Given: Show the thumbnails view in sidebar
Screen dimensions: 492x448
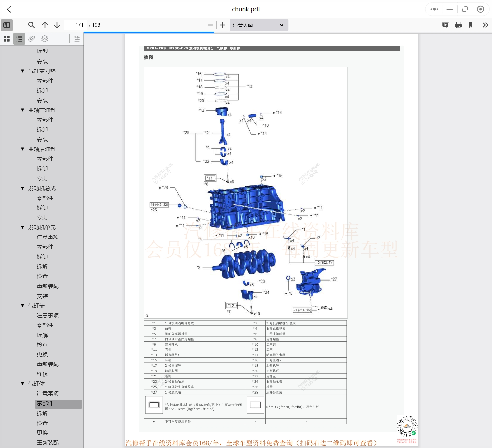Looking at the screenshot, I should [x=7, y=39].
